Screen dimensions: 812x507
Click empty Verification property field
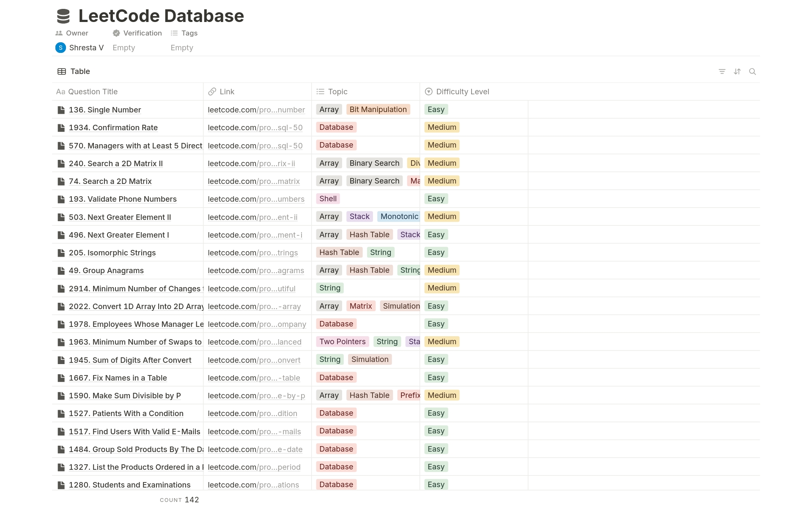124,48
